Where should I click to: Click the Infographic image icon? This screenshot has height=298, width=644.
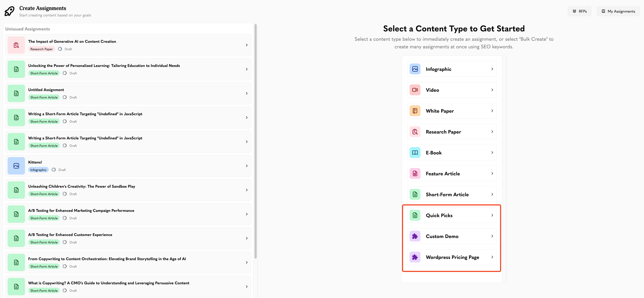click(x=415, y=69)
